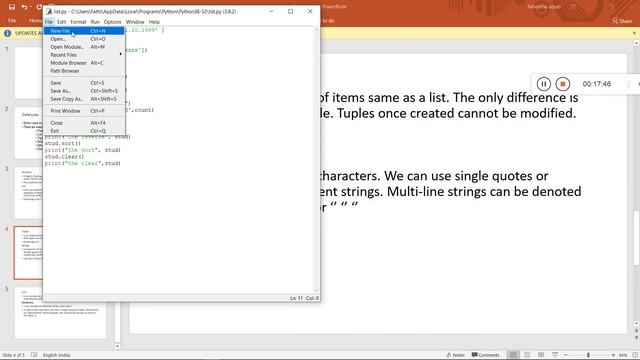Click the Share button in PowerPoint

click(x=622, y=20)
